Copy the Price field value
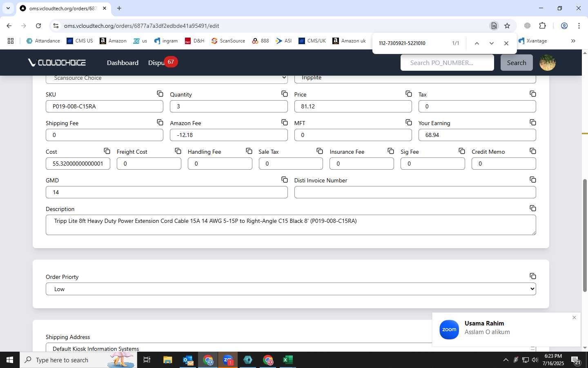Screen dimensions: 588x368 pyautogui.click(x=409, y=94)
